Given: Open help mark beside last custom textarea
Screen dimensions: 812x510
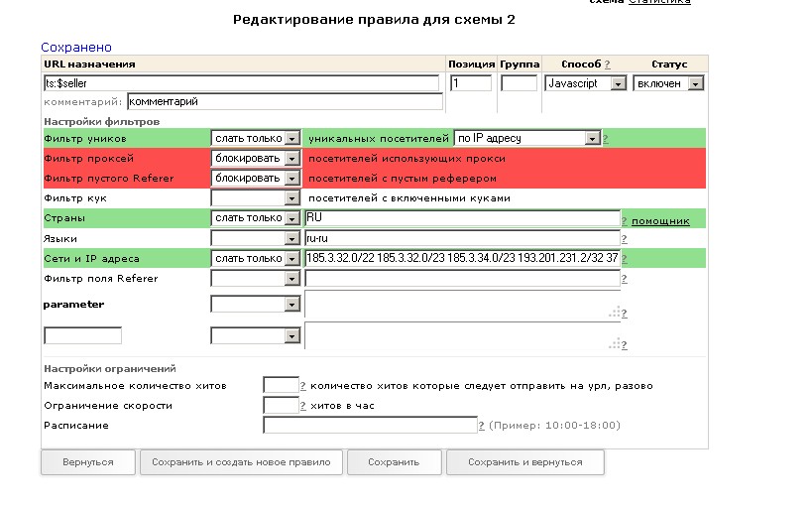Looking at the screenshot, I should (624, 344).
